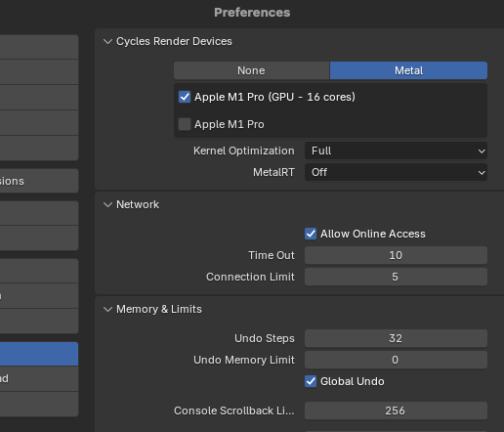The image size is (504, 432).
Task: Click the Kernel Optimization label
Action: (244, 151)
